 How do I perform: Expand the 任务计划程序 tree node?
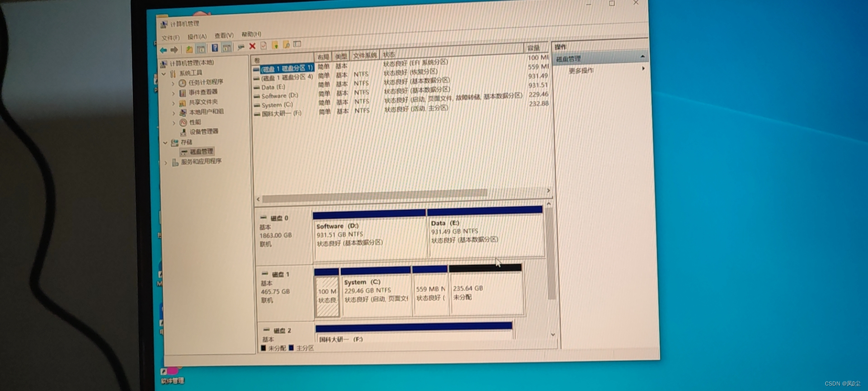point(173,84)
